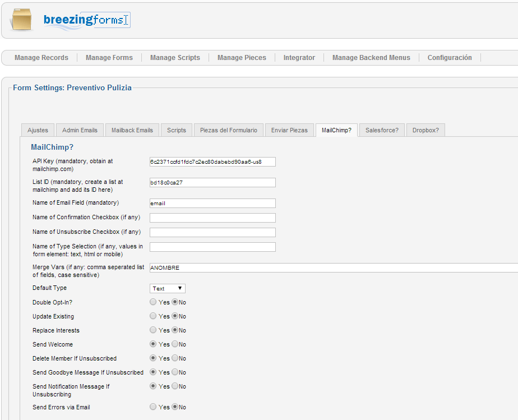Click the List ID input field
This screenshot has height=420, width=518.
(212, 182)
